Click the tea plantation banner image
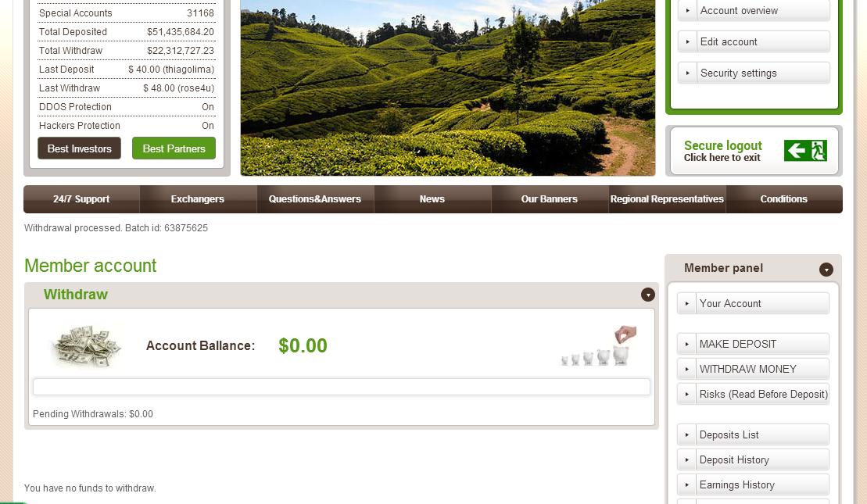This screenshot has height=504, width=867. [x=448, y=88]
